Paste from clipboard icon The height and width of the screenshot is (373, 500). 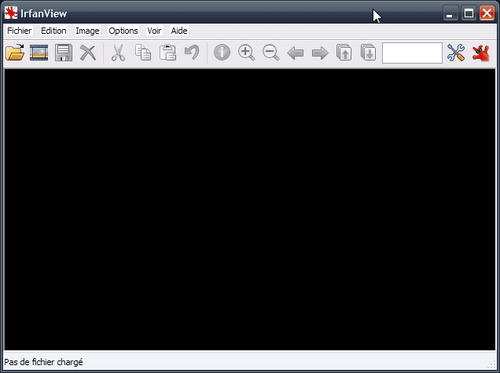tap(168, 53)
